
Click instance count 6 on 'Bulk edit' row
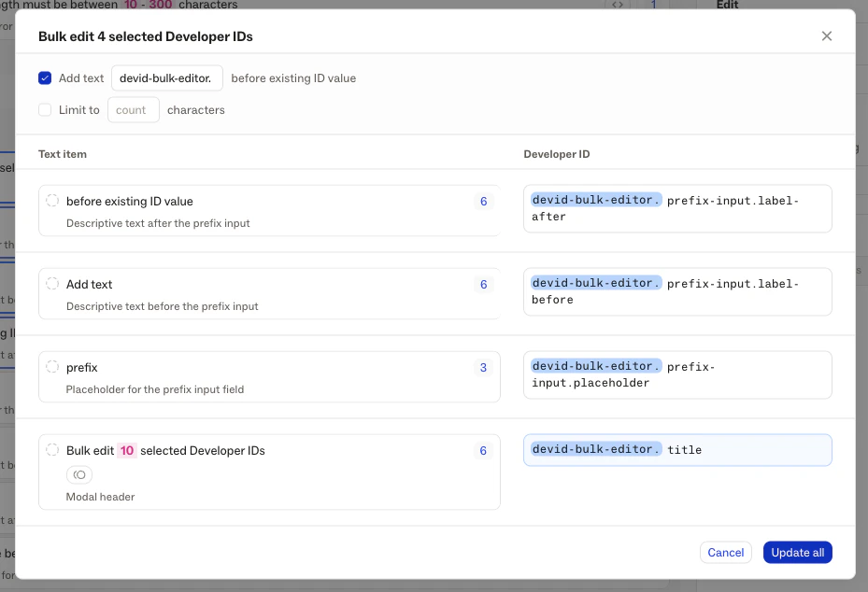[483, 450]
